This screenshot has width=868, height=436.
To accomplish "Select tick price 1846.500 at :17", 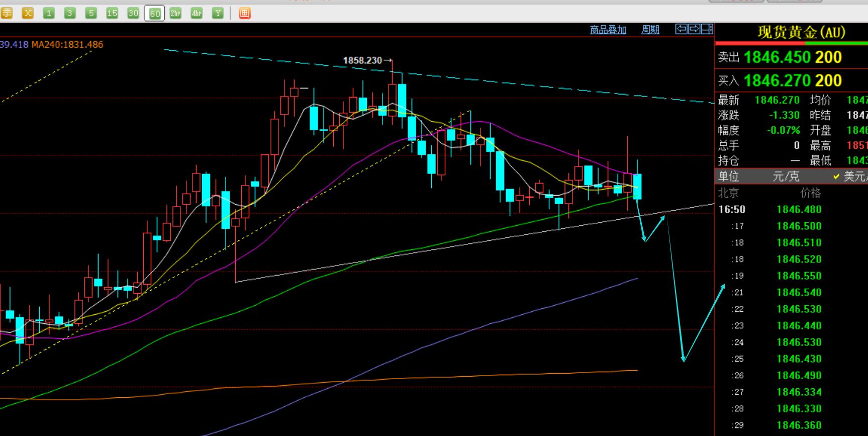I will 799,226.
